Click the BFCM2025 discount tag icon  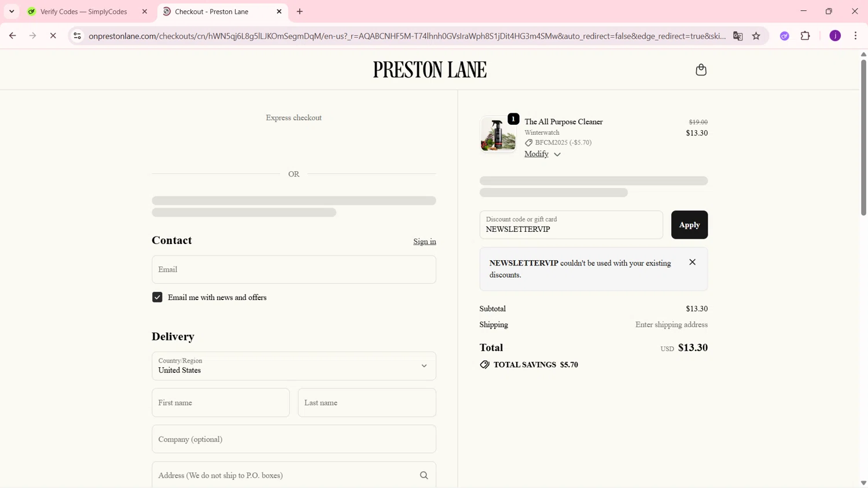pyautogui.click(x=529, y=143)
